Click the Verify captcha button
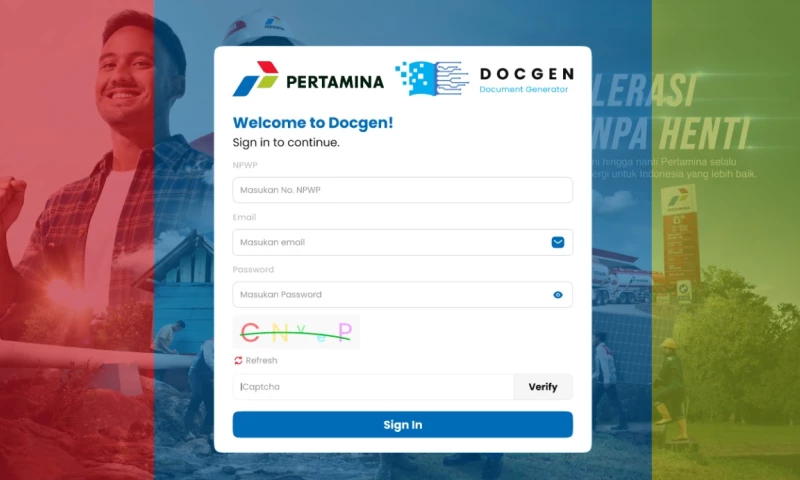 click(x=543, y=387)
